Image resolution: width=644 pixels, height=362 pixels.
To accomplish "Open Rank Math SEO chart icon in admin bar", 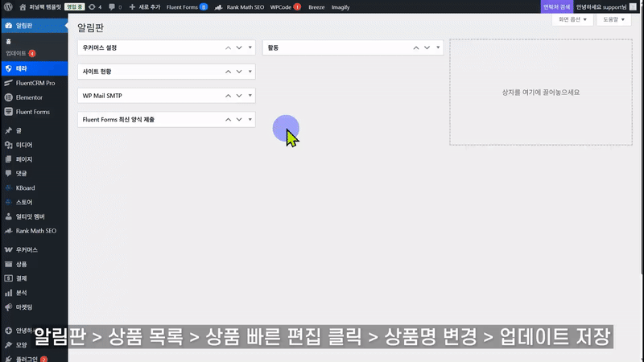I will (x=218, y=7).
